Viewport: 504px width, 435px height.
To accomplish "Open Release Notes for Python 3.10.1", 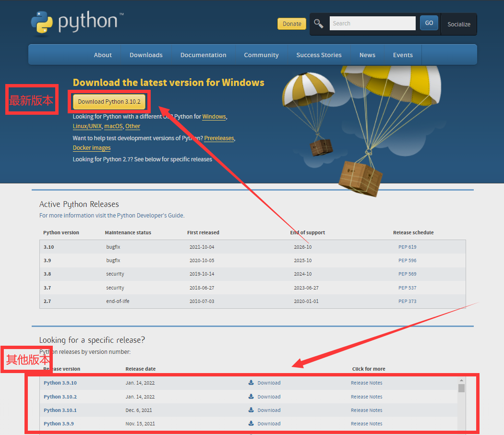I will pos(366,410).
